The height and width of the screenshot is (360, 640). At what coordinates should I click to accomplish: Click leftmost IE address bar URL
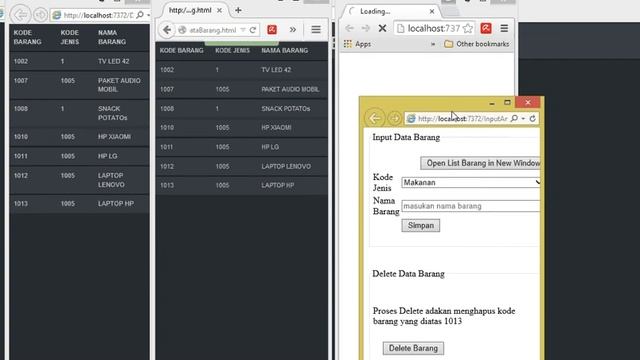point(98,15)
